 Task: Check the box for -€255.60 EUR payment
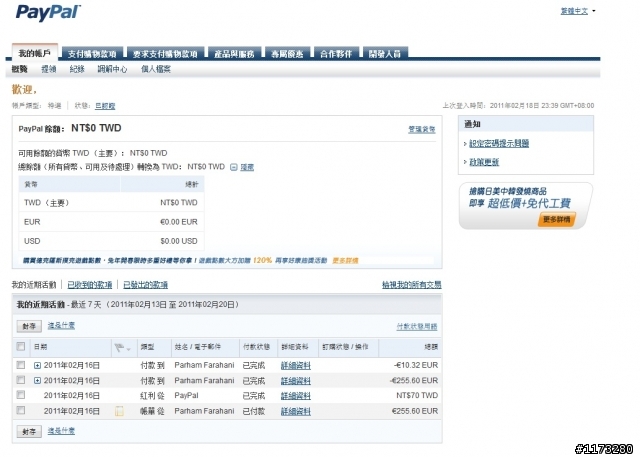(20, 380)
